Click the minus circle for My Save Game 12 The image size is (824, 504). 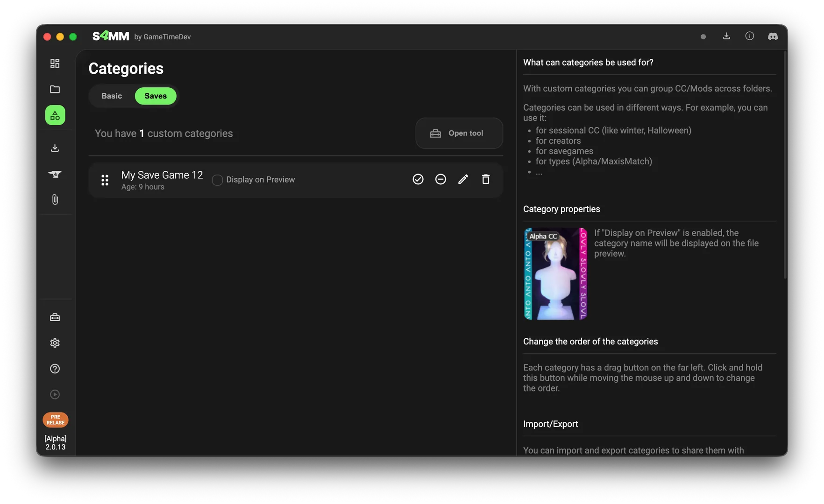point(440,179)
